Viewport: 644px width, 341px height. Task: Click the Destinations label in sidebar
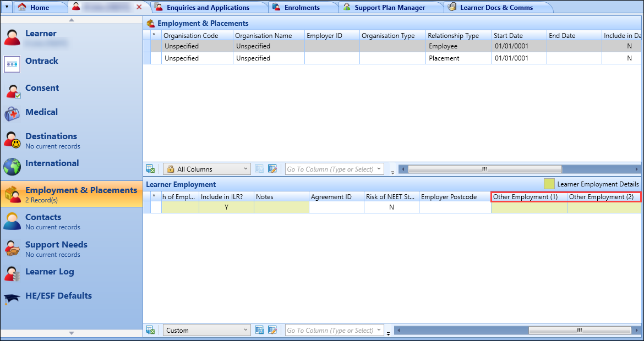(x=51, y=136)
